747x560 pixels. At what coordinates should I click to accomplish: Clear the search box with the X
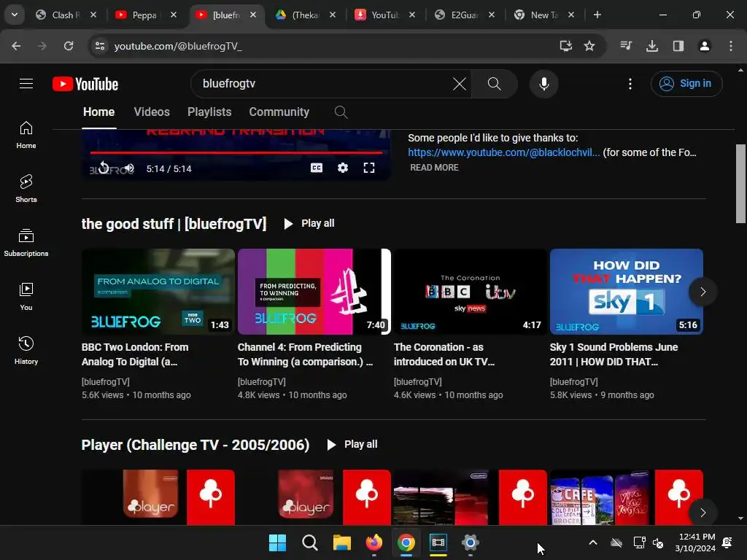[460, 84]
